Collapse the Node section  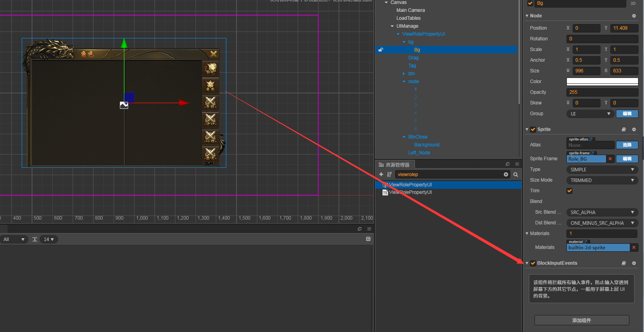pos(527,16)
